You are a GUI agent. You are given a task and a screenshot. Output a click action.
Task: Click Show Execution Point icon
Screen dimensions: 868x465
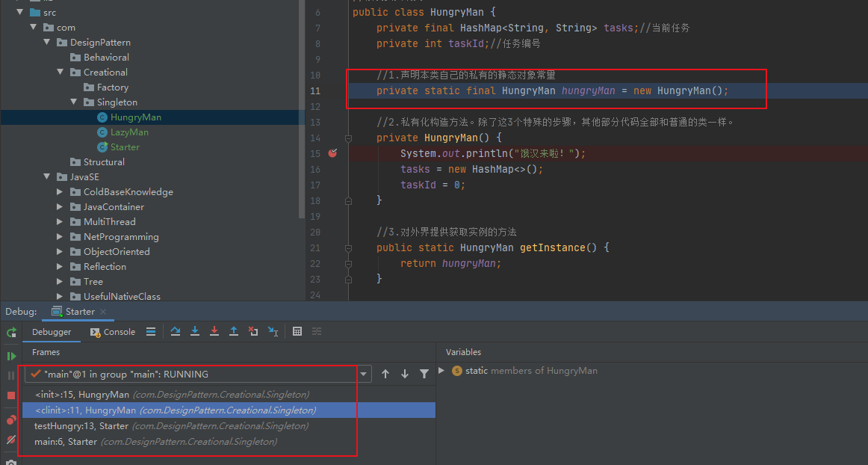tap(151, 331)
